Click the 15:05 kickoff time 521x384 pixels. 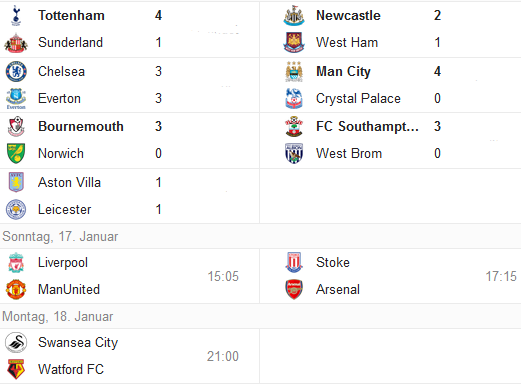pos(223,276)
